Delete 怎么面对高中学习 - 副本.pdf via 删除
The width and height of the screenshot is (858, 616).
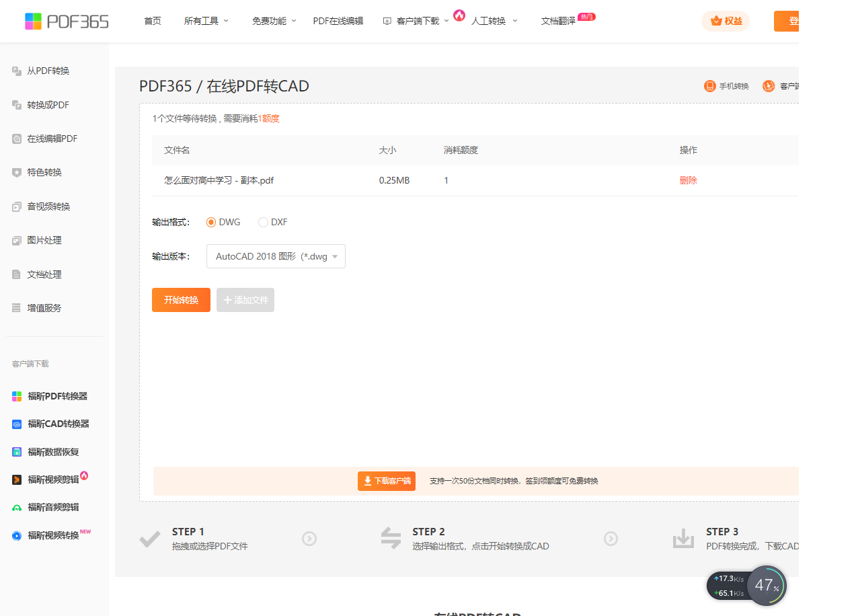(x=689, y=180)
